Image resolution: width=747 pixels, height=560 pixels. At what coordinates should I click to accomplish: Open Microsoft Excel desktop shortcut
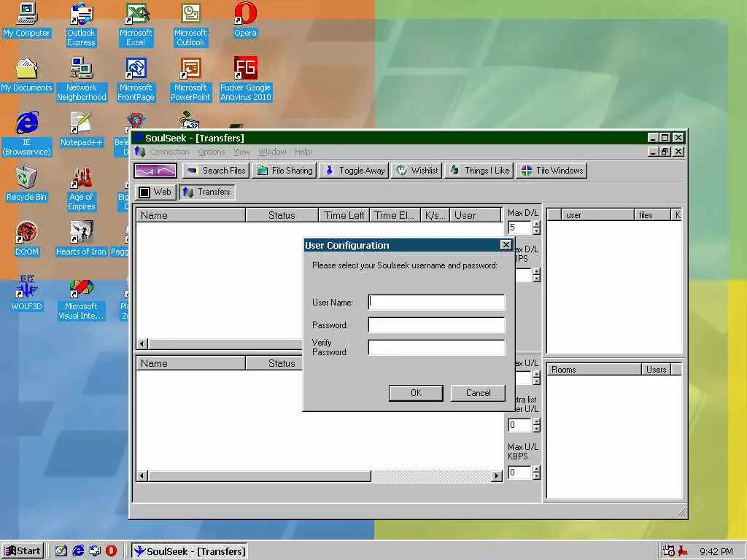point(136,25)
